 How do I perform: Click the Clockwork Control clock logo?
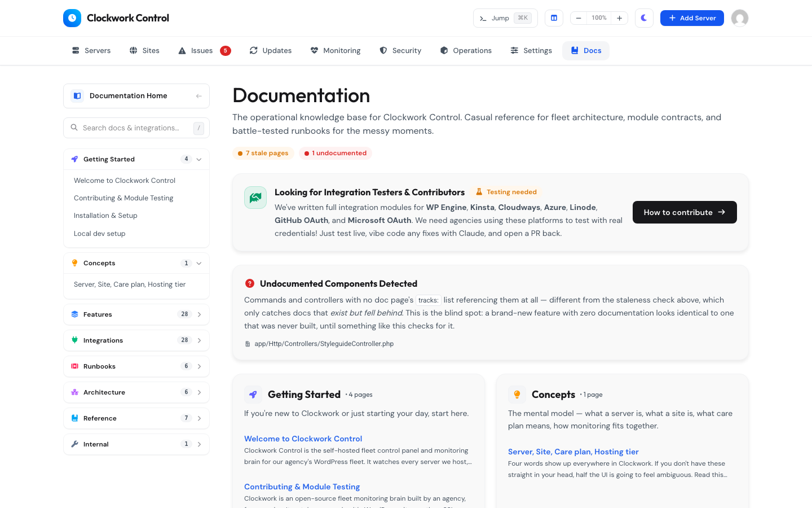(72, 18)
